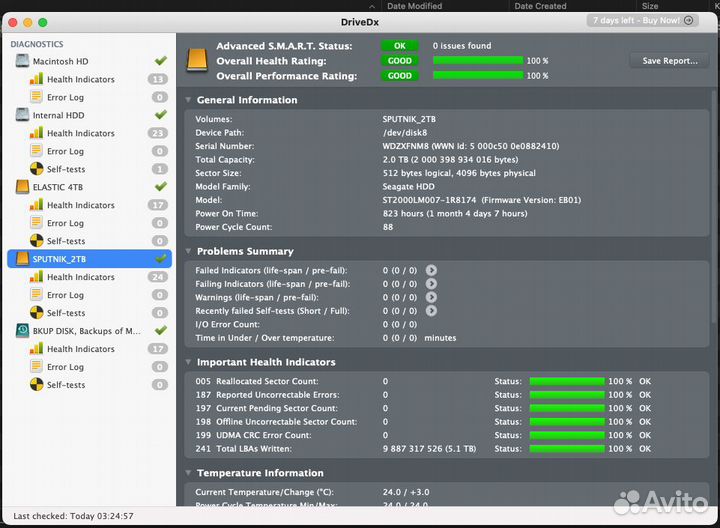Open Self-tests under ELASTIC 4TB
This screenshot has width=720, height=528.
coord(90,241)
